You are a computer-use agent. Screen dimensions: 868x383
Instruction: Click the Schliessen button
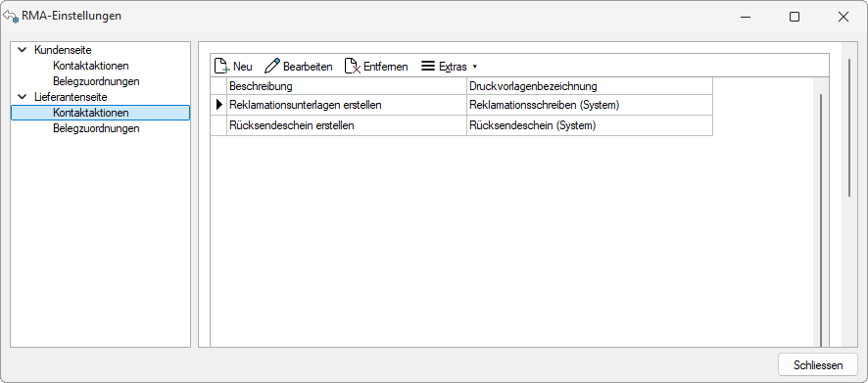pyautogui.click(x=818, y=365)
